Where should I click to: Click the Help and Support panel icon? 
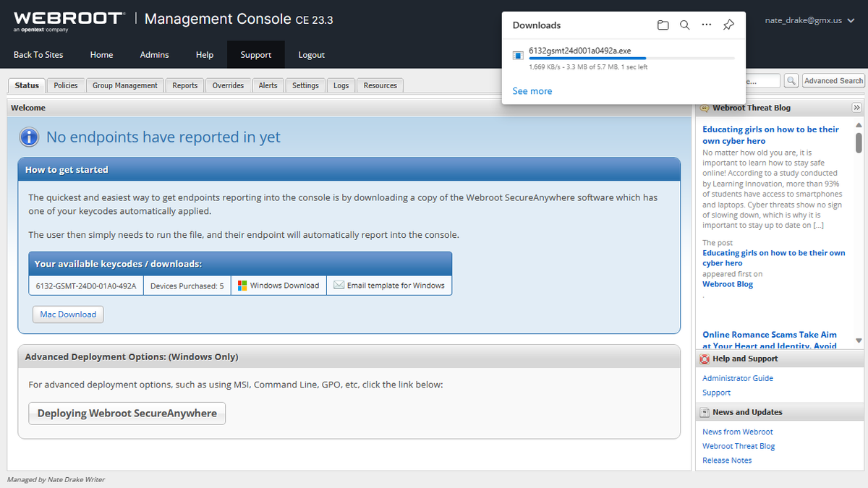pos(705,359)
